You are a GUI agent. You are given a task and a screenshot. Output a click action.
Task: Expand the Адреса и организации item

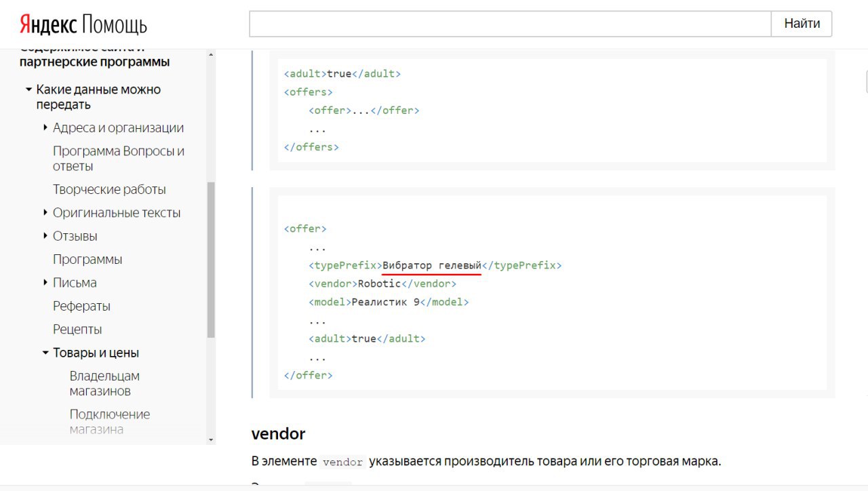point(45,127)
